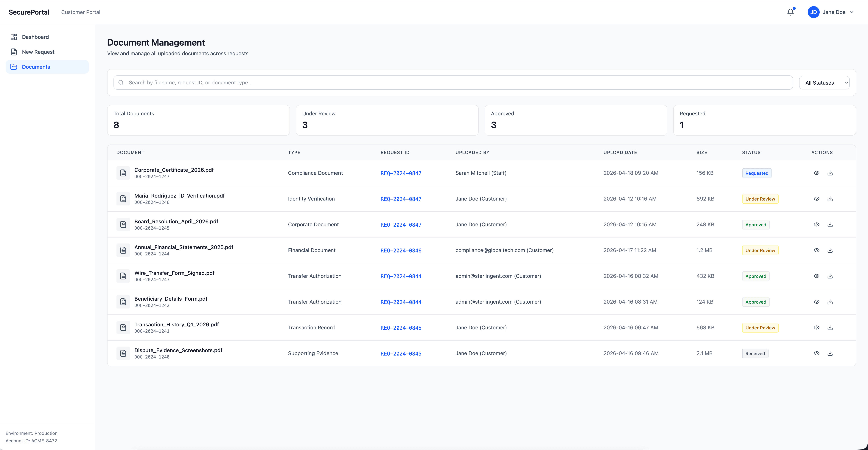Screen dimensions: 868x450
Task: Expand the Jane Doe account menu chevron
Action: pyautogui.click(x=852, y=12)
